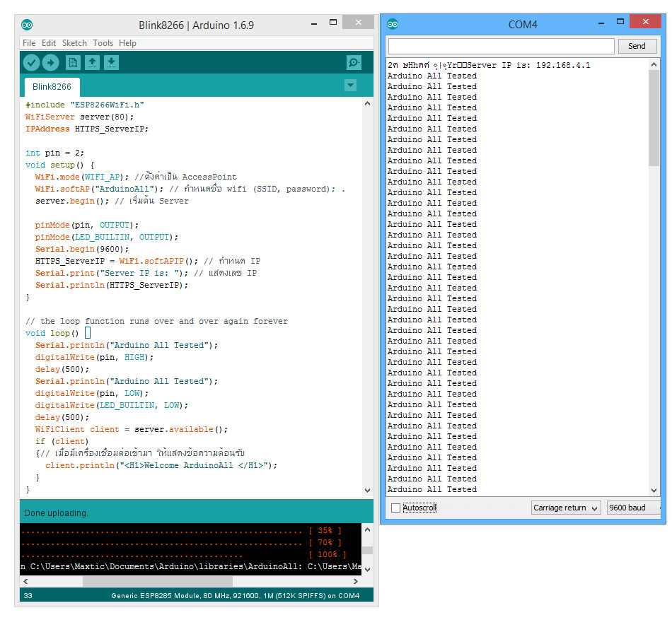672x620 pixels.
Task: Click the 'Serial.println(HTTPS_ServerIP);' code line
Action: [x=112, y=285]
